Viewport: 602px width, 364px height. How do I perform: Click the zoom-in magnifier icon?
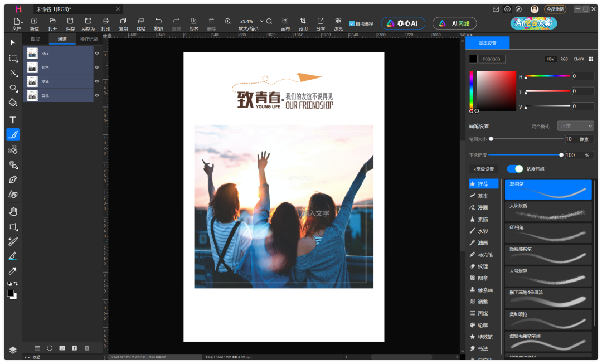227,21
